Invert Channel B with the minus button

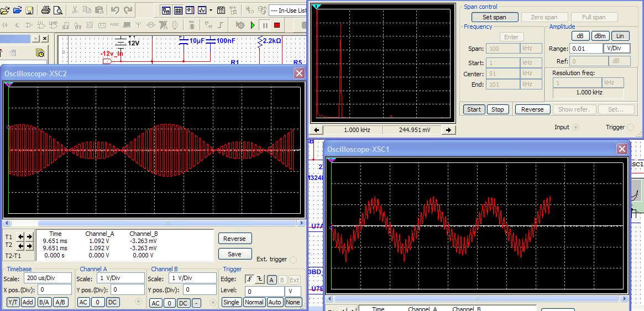click(197, 303)
